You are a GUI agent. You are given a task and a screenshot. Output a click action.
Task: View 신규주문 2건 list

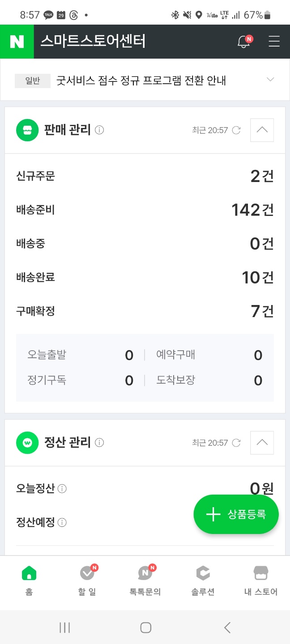coord(145,176)
